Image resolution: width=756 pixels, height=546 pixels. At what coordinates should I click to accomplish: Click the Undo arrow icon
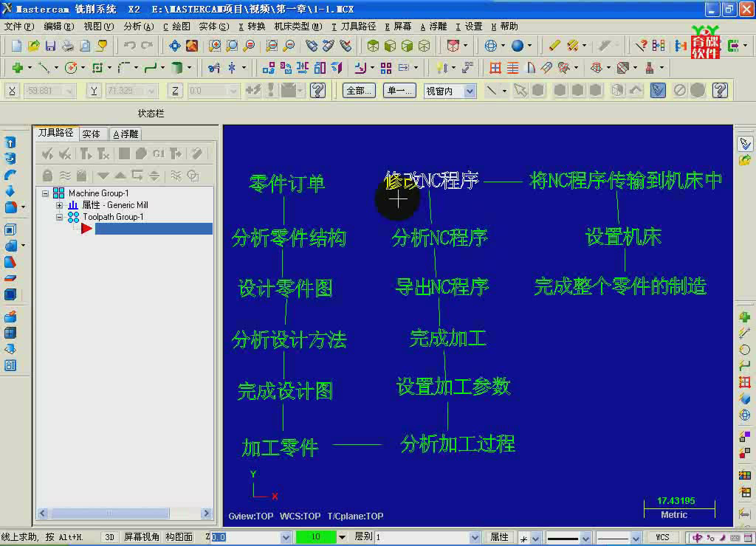coord(129,46)
